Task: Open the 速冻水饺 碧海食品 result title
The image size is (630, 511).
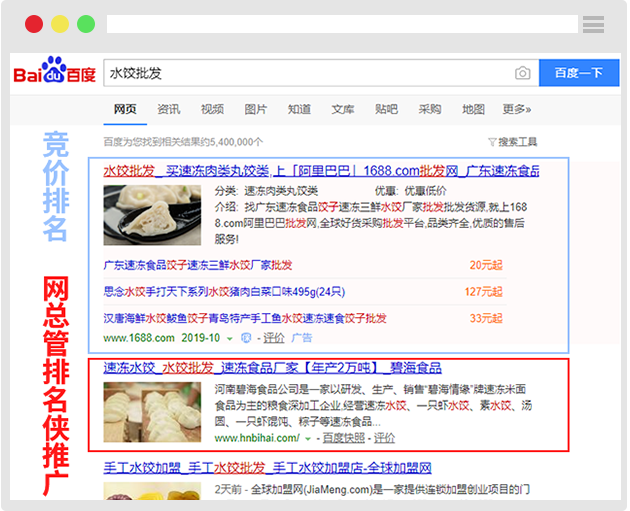Action: (x=272, y=368)
